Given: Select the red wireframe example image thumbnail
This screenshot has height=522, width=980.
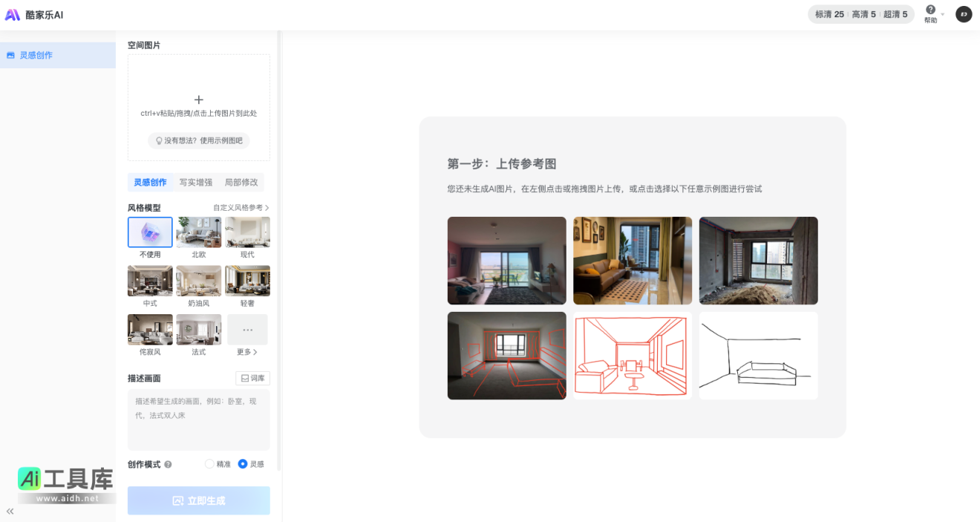Looking at the screenshot, I should click(x=632, y=355).
